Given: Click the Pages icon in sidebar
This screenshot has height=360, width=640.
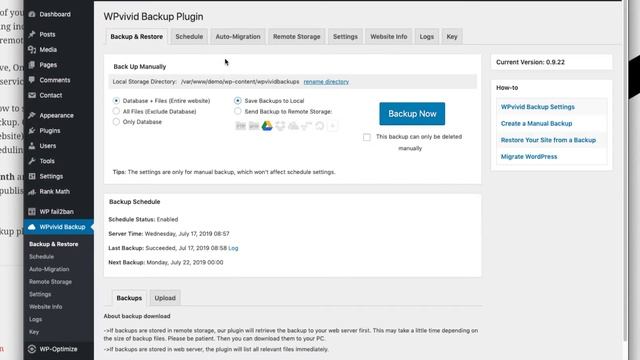Looking at the screenshot, I should click(x=32, y=65).
